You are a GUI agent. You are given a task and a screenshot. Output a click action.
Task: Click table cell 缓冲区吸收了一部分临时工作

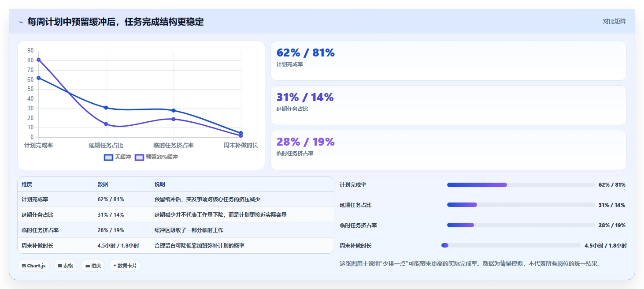coord(189,230)
